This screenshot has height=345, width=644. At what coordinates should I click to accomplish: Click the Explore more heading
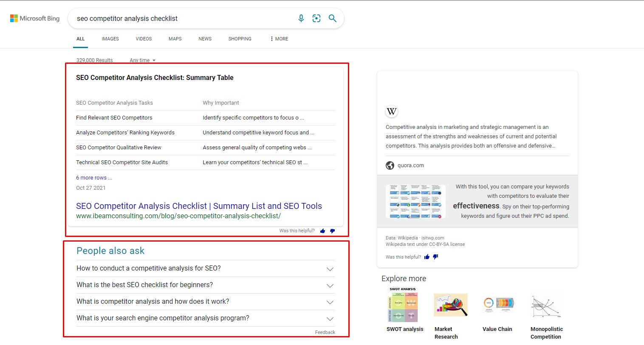(404, 279)
